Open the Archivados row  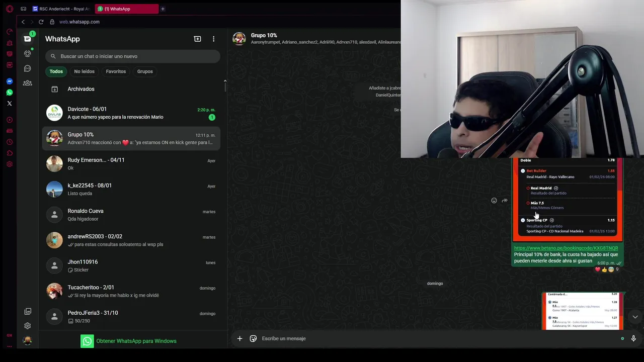(131, 89)
